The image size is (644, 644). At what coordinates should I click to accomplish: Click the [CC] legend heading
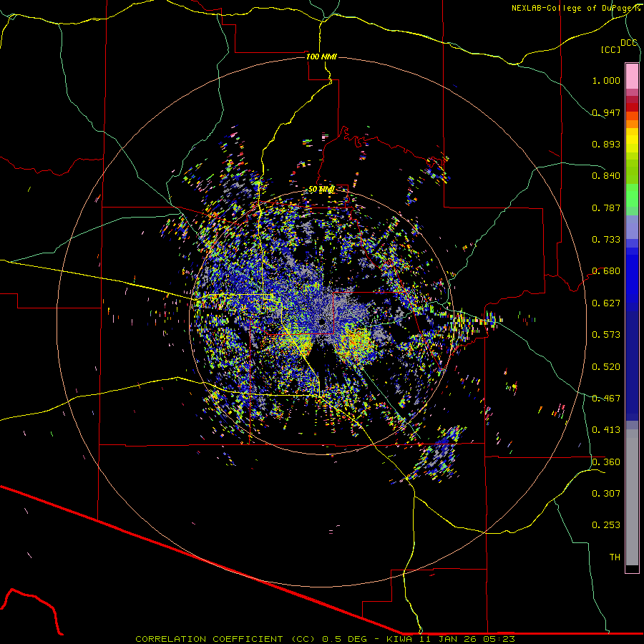point(610,49)
